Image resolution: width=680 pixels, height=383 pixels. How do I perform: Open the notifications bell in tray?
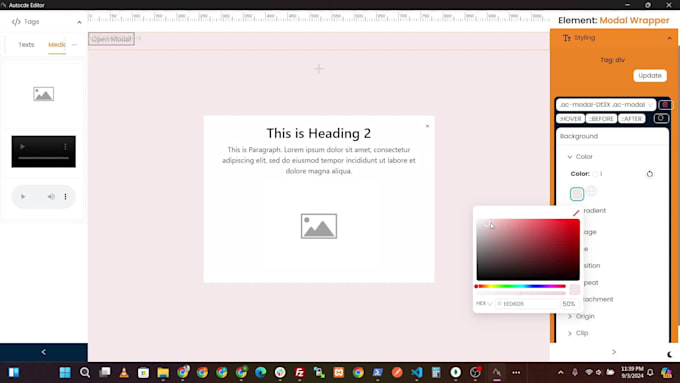(650, 372)
